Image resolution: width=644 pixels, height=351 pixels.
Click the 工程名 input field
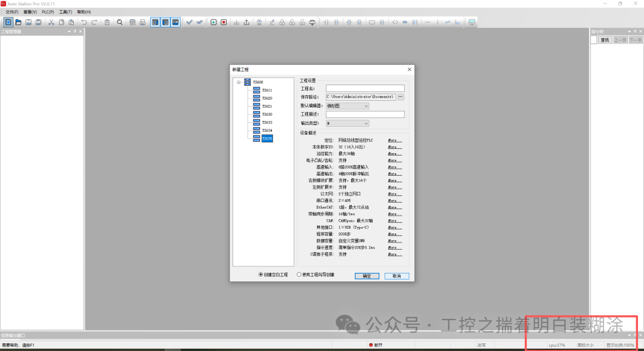coord(365,88)
